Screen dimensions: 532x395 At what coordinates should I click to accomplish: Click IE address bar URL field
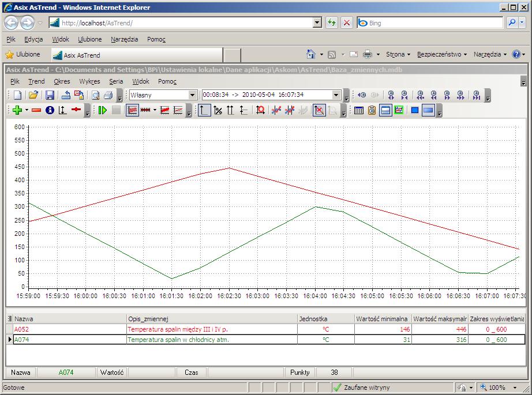(182, 23)
